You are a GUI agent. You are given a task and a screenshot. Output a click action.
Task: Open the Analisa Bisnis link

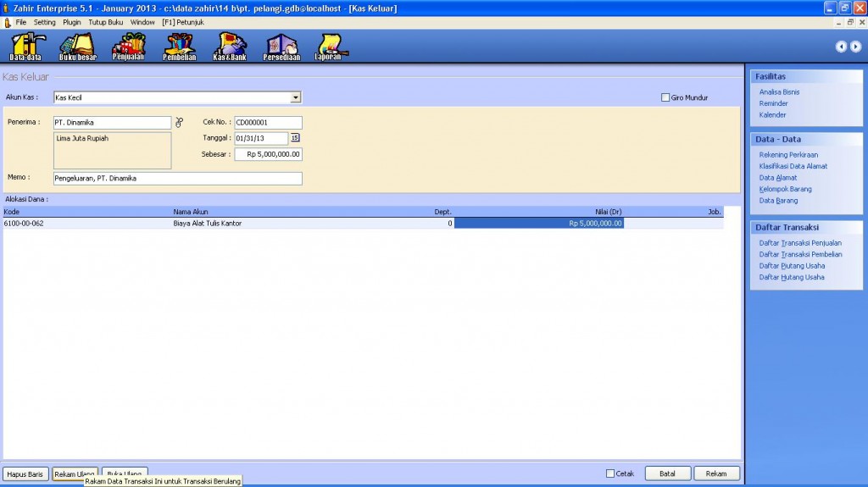pos(779,92)
